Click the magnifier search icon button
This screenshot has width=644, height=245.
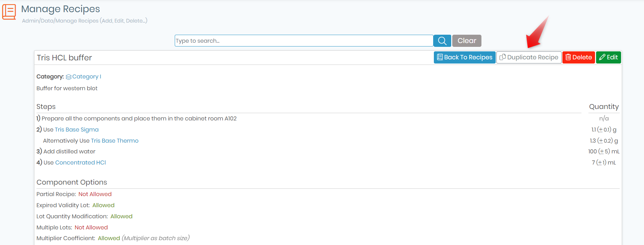[x=442, y=41]
